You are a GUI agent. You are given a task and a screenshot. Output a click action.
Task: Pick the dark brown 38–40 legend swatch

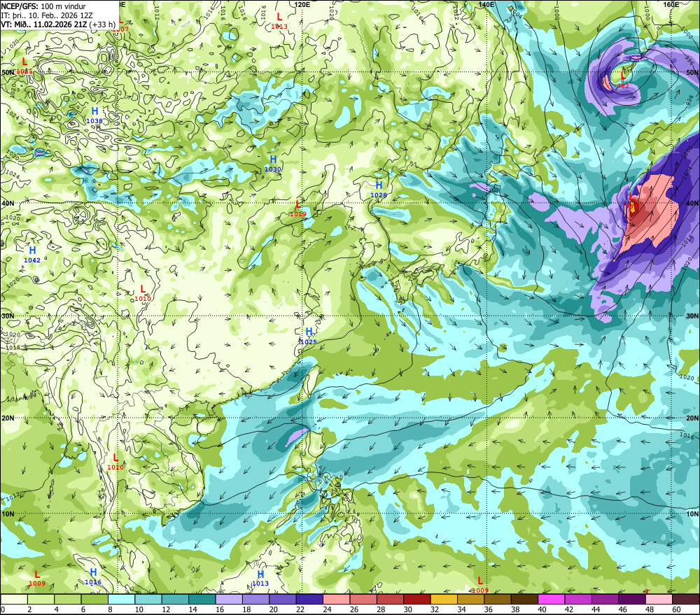coord(524,600)
